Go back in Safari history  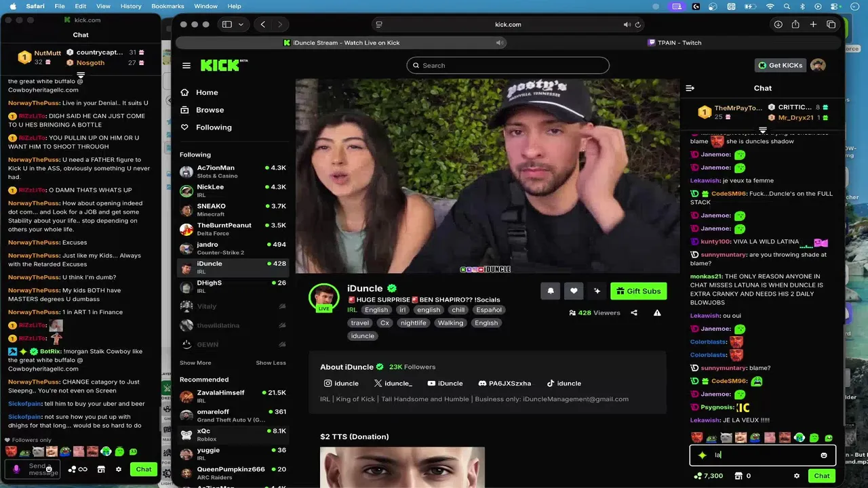pyautogui.click(x=263, y=24)
